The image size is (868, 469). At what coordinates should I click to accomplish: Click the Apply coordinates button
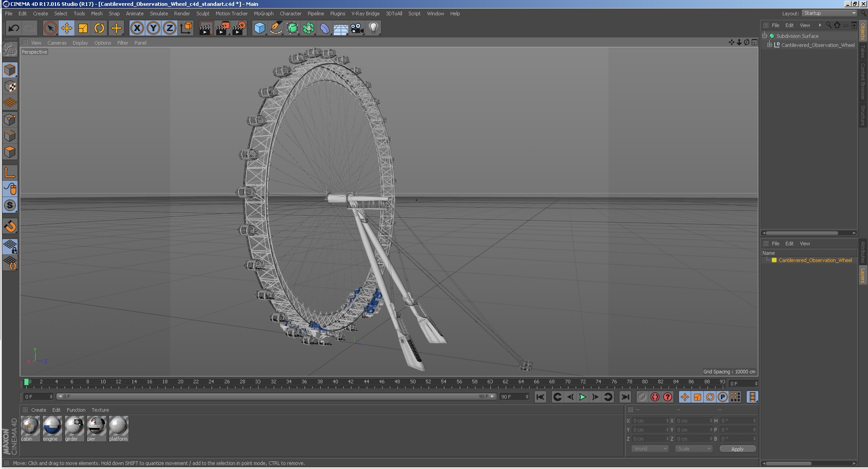(x=738, y=449)
